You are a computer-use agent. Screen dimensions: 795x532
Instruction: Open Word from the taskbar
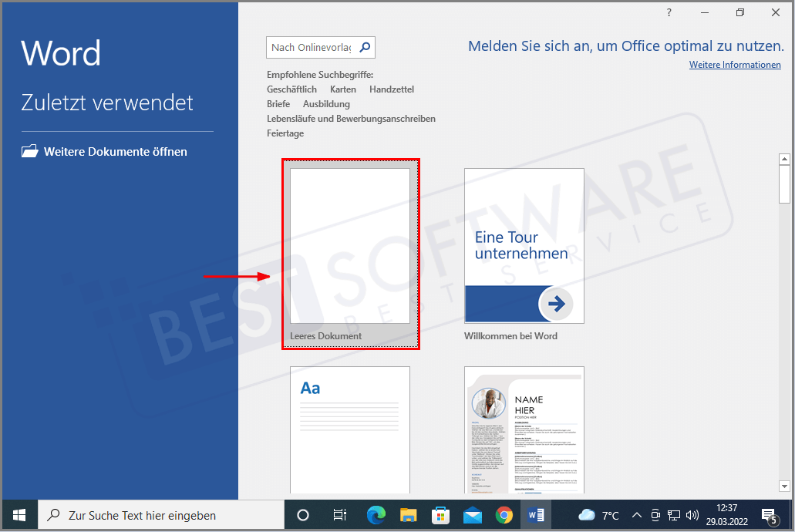tap(535, 514)
